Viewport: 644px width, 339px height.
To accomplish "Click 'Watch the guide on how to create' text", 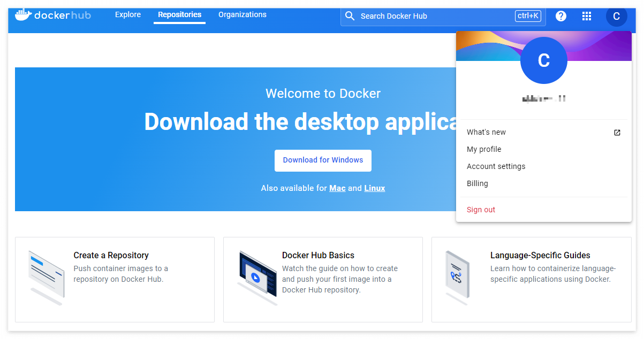I will point(340,268).
